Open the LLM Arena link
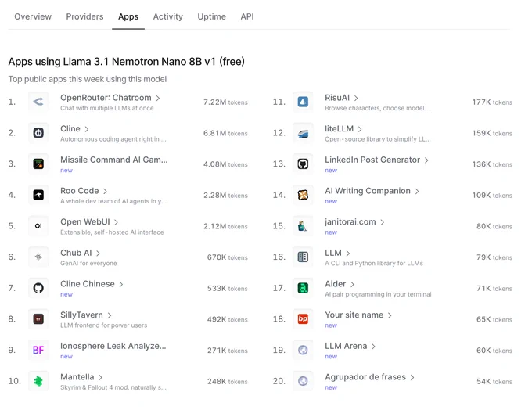This screenshot has width=532, height=410. click(x=346, y=346)
